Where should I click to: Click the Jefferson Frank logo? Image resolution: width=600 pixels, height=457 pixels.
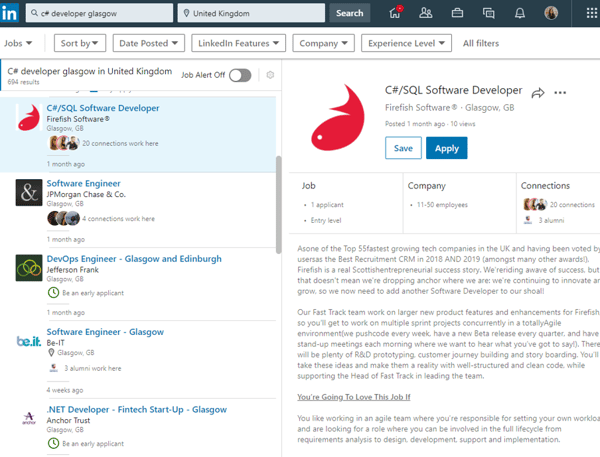point(29,268)
